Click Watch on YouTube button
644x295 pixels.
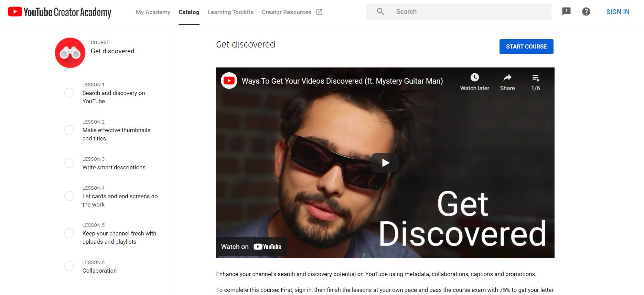coord(251,246)
